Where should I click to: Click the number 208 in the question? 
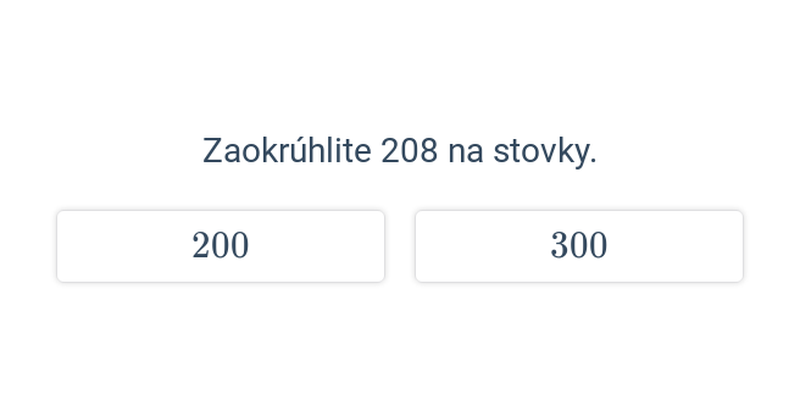(409, 151)
